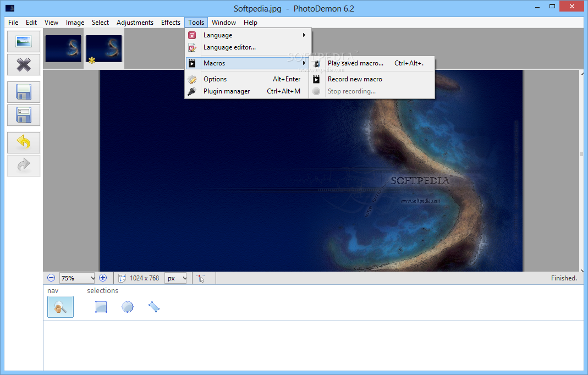Open the Select menu
The height and width of the screenshot is (375, 588).
coord(100,23)
